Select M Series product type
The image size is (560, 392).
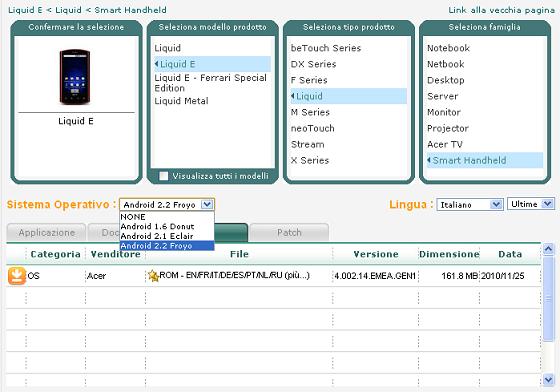point(310,112)
